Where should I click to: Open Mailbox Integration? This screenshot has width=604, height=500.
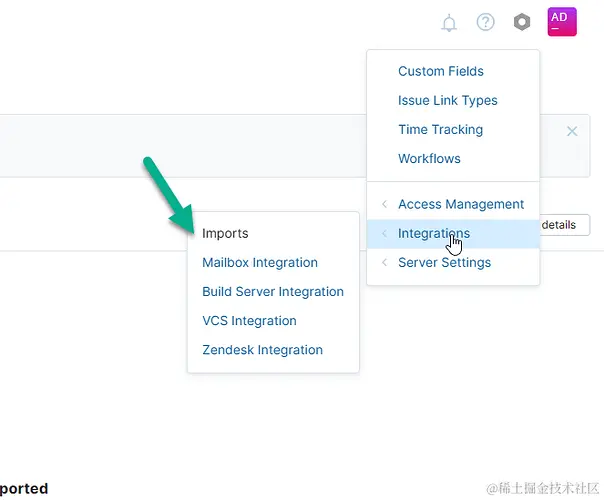click(x=260, y=263)
